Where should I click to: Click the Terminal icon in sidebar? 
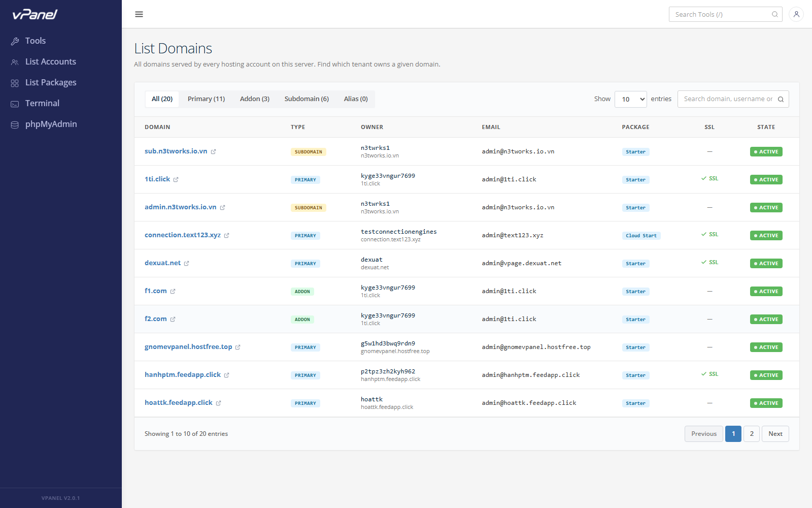point(15,104)
